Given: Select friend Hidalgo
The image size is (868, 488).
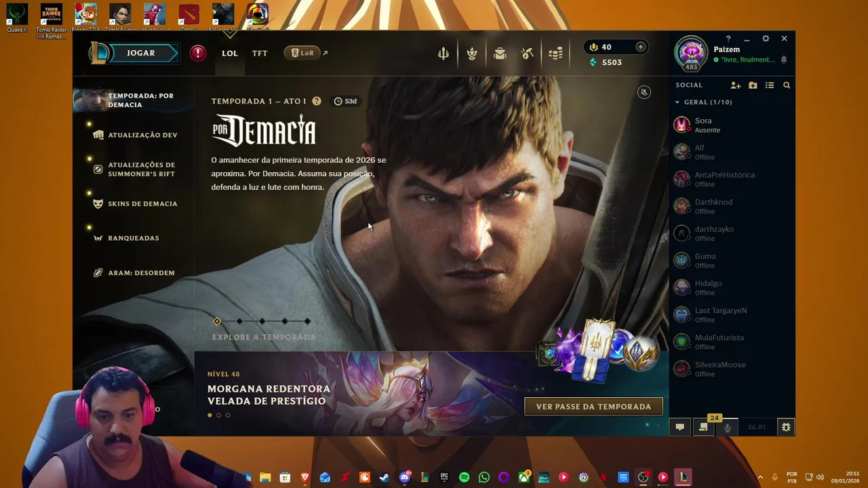Looking at the screenshot, I should (x=732, y=287).
